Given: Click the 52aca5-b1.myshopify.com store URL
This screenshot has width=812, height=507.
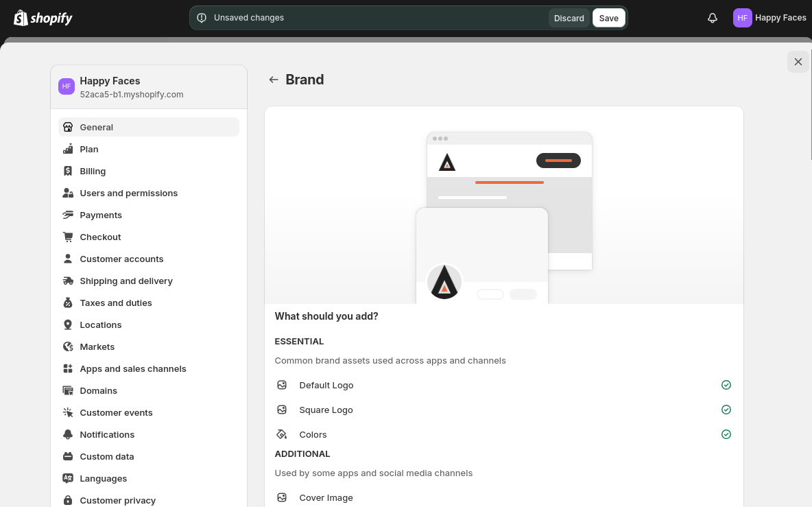Looking at the screenshot, I should (132, 95).
